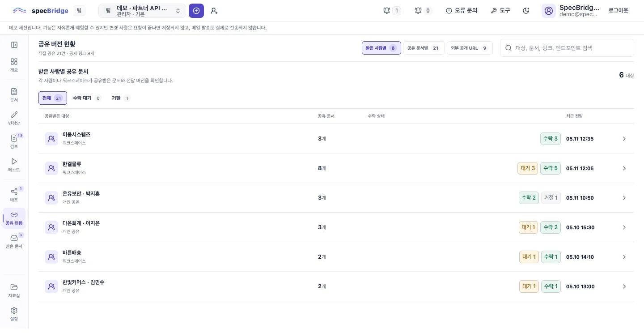This screenshot has height=333, width=644.
Task: Click 한빛커머스 · 김민수 recipient name
Action: (83, 282)
